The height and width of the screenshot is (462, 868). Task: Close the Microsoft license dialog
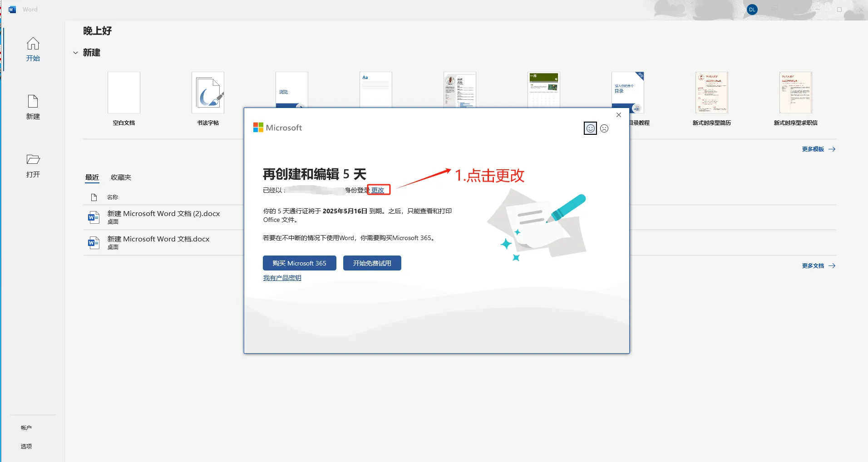click(618, 115)
